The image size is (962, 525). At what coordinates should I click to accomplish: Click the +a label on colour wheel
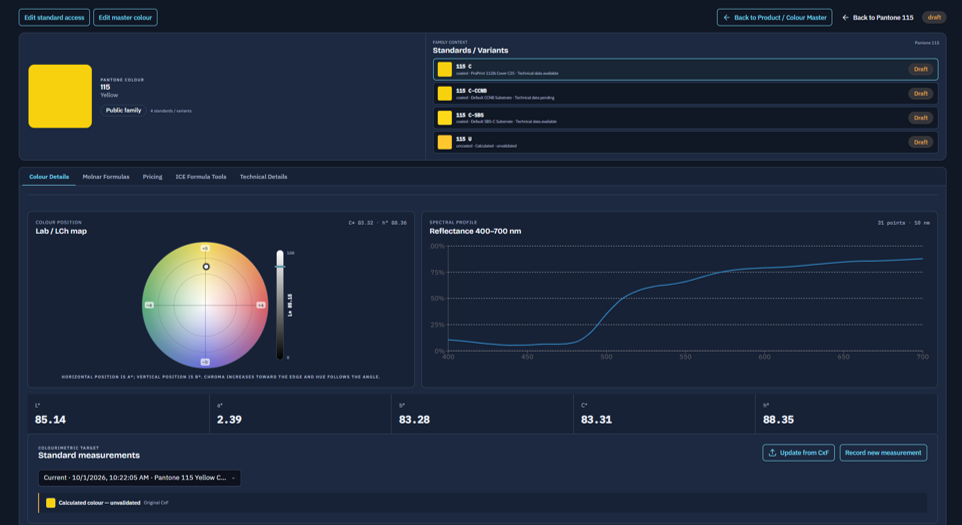pos(261,305)
